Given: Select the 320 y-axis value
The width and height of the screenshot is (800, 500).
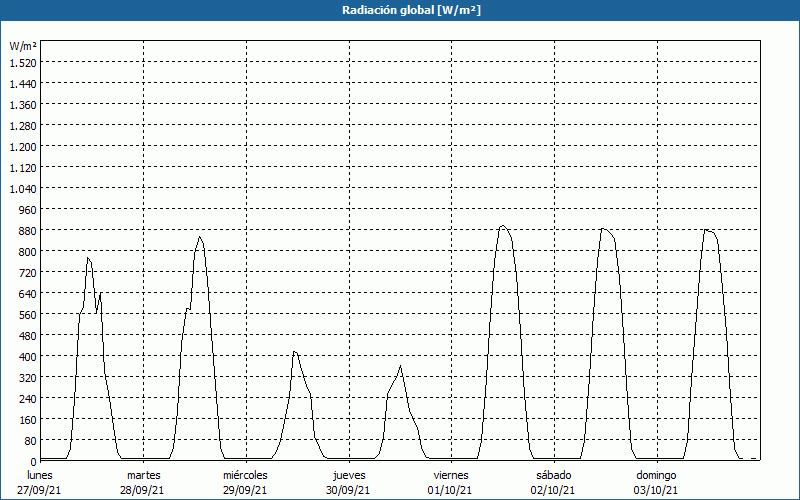Looking at the screenshot, I should pyautogui.click(x=28, y=378).
